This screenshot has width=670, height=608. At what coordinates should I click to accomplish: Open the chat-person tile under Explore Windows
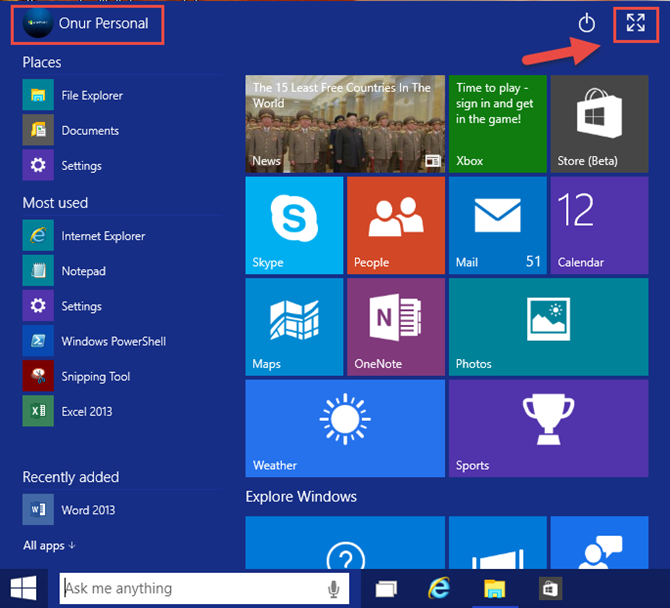click(x=599, y=542)
